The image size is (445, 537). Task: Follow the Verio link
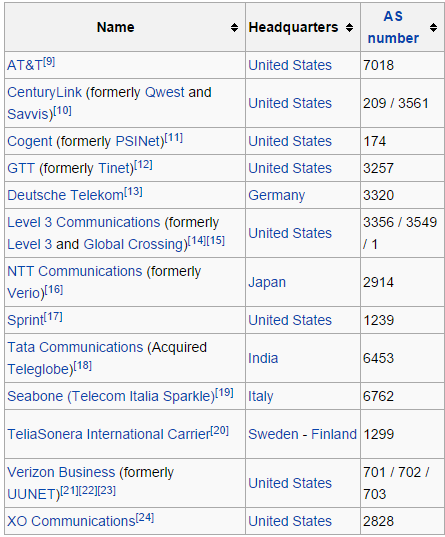click(24, 293)
